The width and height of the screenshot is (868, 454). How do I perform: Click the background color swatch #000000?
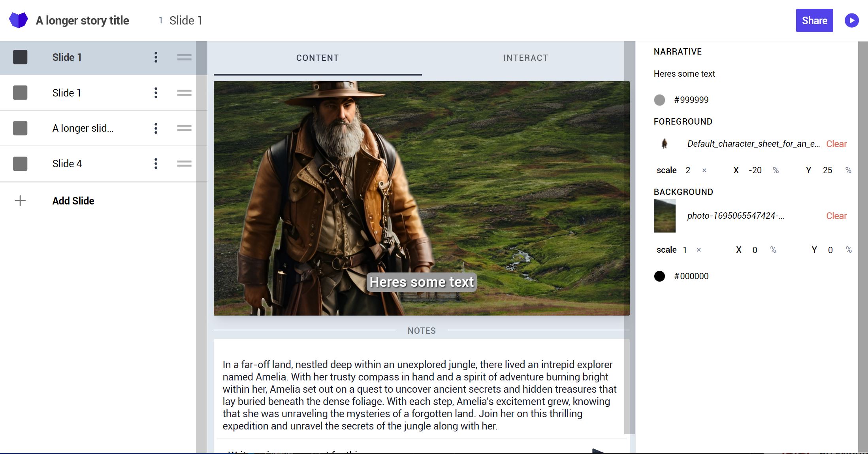tap(660, 276)
